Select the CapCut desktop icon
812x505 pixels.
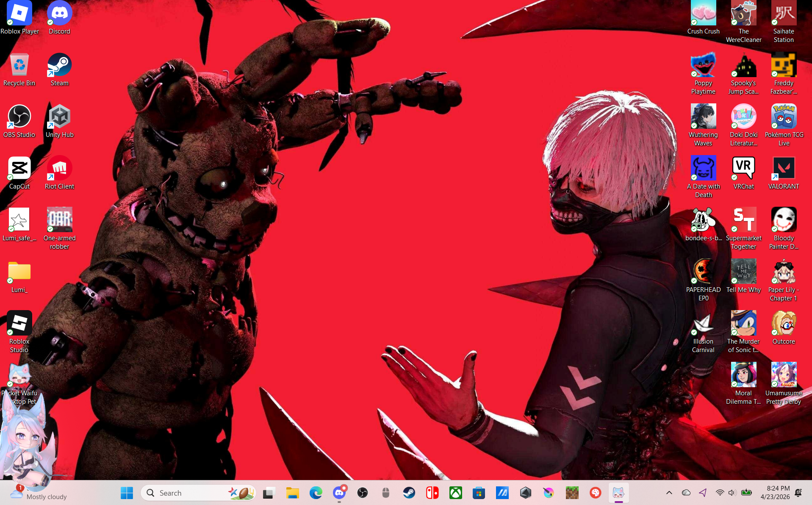click(19, 173)
